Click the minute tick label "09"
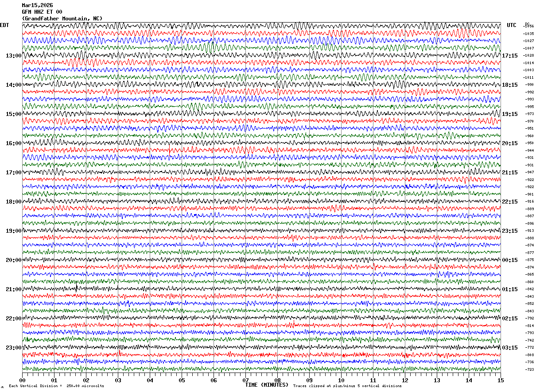 coord(309,380)
